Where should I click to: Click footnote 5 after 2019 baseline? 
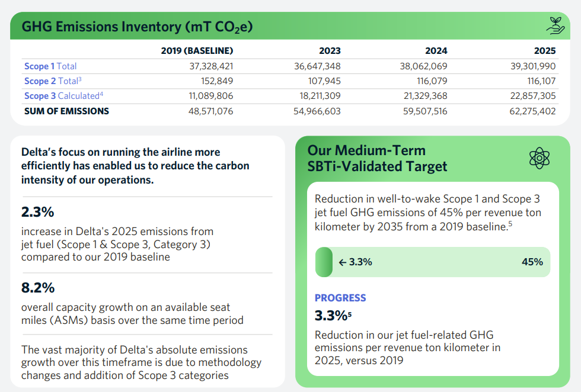tap(510, 223)
